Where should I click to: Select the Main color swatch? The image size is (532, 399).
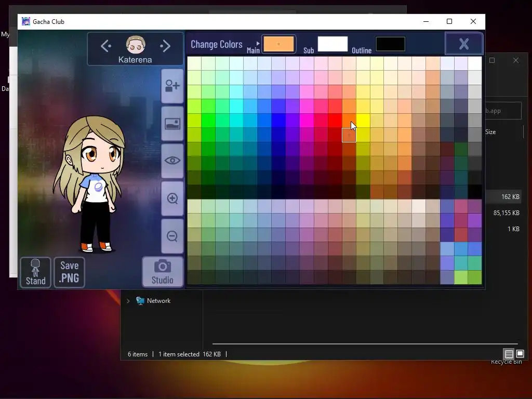coord(278,44)
